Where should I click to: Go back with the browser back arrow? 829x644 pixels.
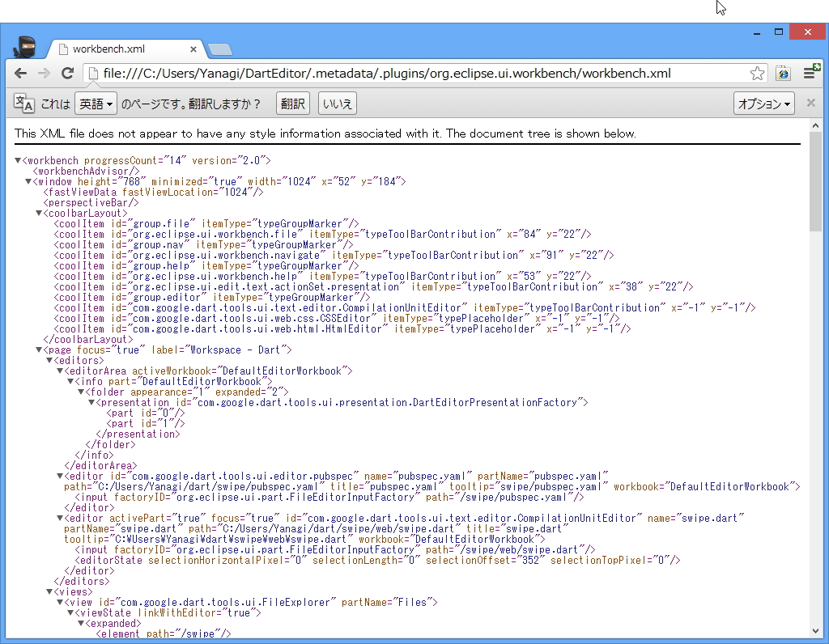click(20, 74)
